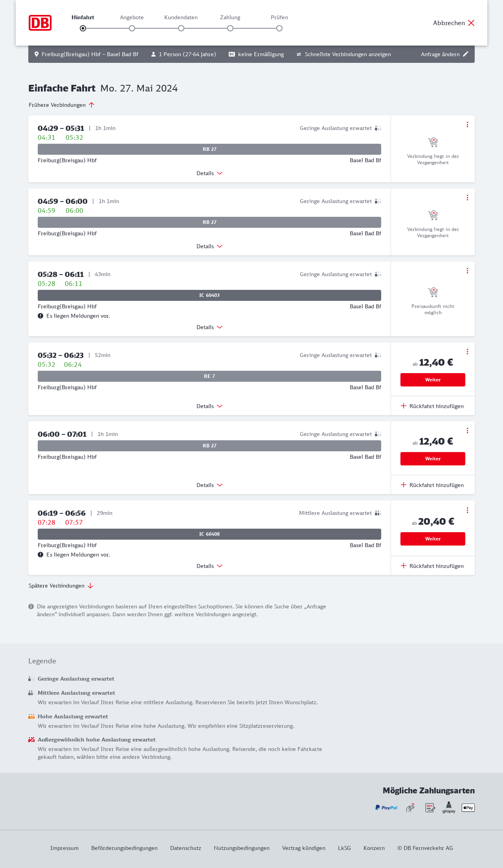The width and height of the screenshot is (503, 868).
Task: Expand Details for the 04:59 RB 27 connection
Action: [209, 246]
